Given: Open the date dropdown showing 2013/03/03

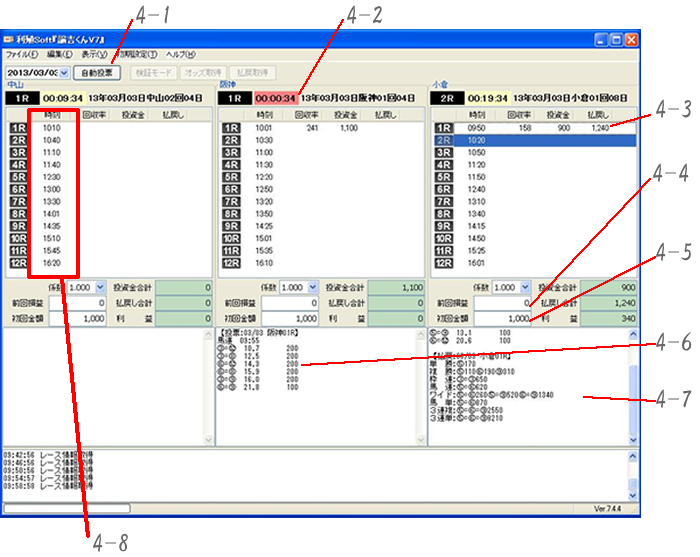Looking at the screenshot, I should pos(64,73).
